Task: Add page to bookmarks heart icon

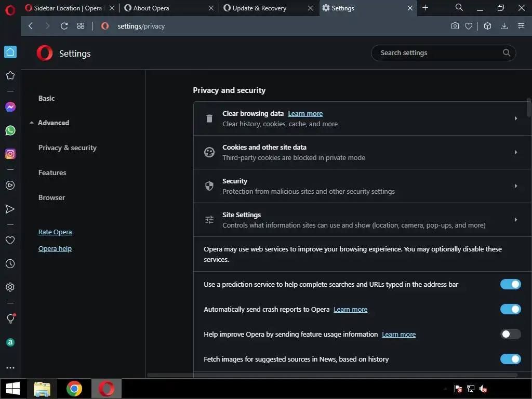Action: [x=469, y=26]
